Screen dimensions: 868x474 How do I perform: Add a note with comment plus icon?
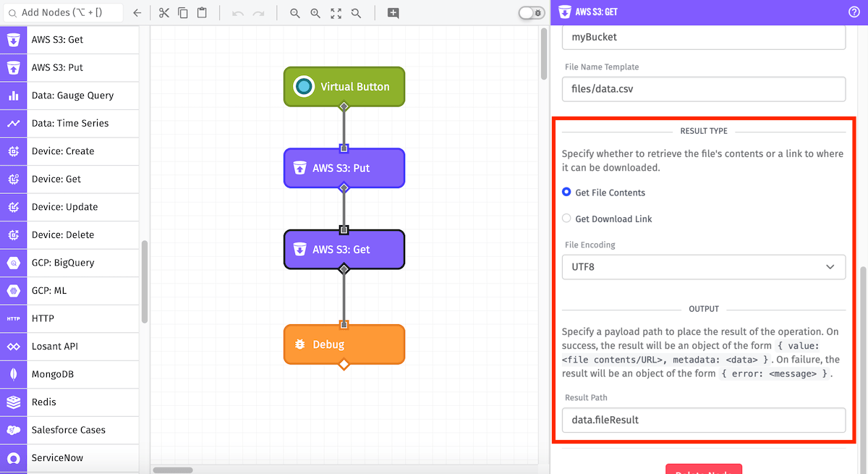coord(393,13)
